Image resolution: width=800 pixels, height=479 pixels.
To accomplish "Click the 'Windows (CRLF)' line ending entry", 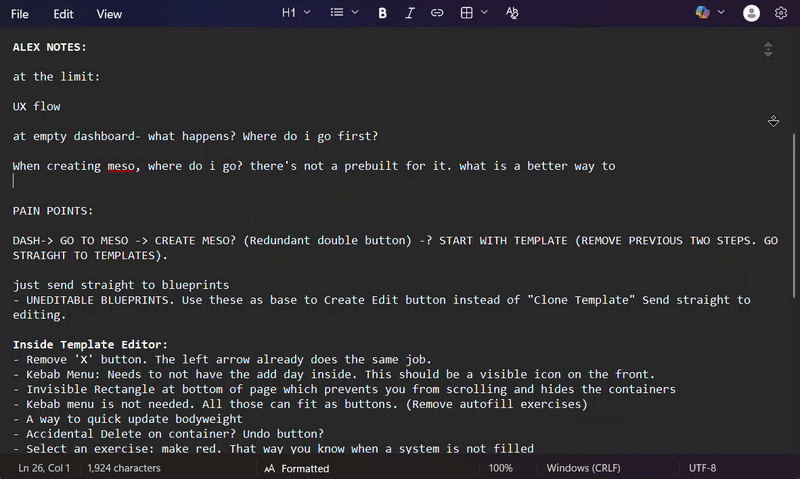I will coord(584,468).
